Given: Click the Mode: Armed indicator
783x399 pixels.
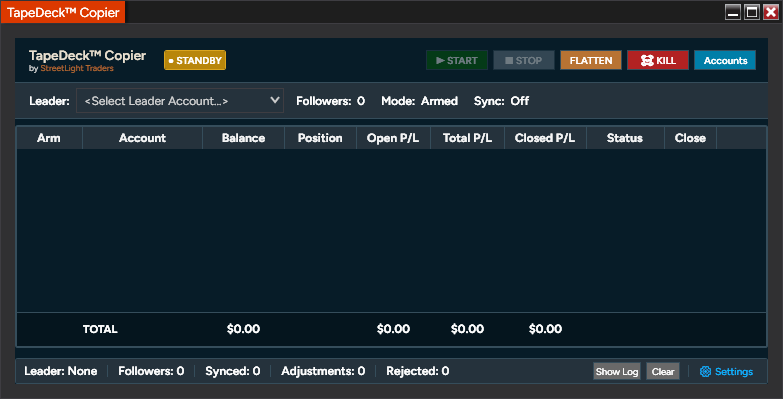Looking at the screenshot, I should [x=419, y=101].
